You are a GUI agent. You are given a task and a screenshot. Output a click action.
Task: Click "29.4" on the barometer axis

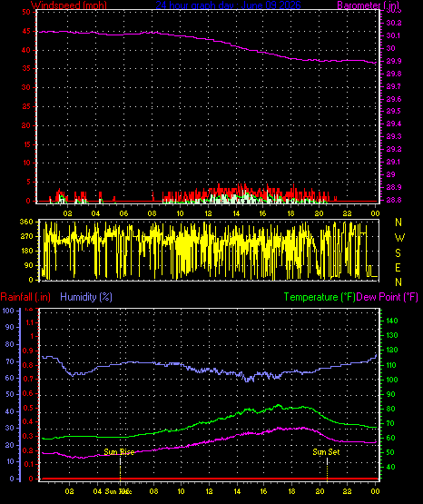coord(394,124)
